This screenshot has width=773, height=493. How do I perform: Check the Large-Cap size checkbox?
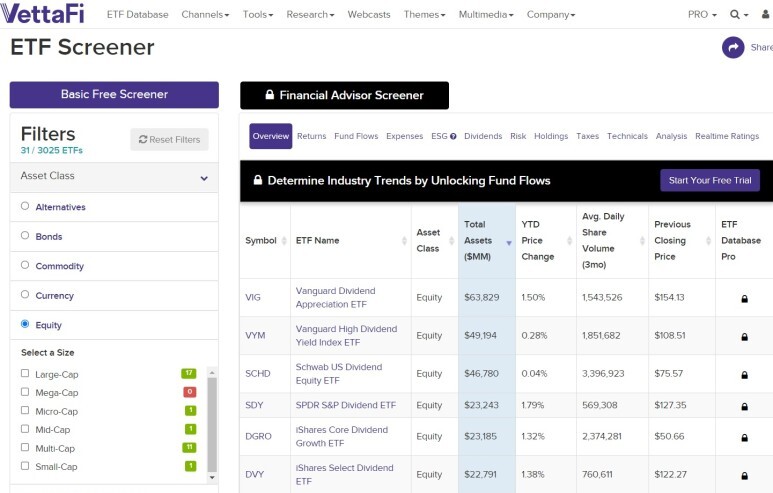click(x=25, y=373)
